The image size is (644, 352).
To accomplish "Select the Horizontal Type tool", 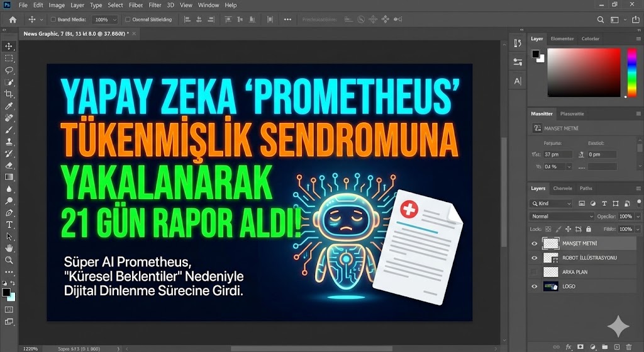I will [x=9, y=224].
